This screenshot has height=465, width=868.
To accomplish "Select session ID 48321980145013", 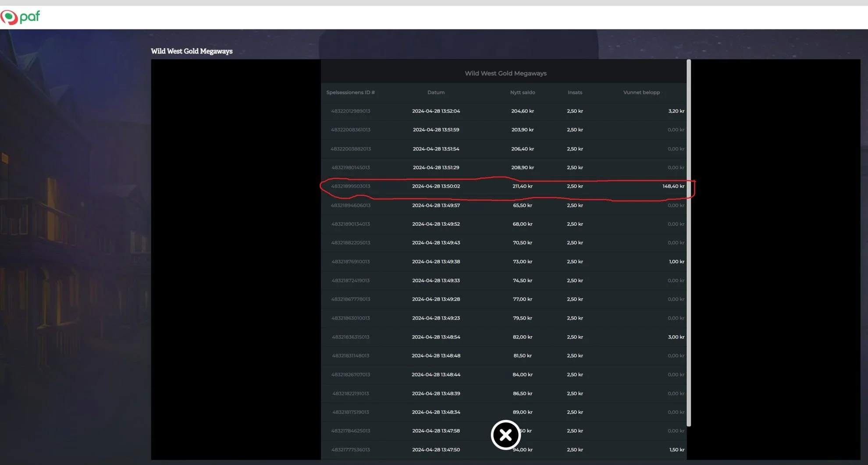I will [351, 167].
